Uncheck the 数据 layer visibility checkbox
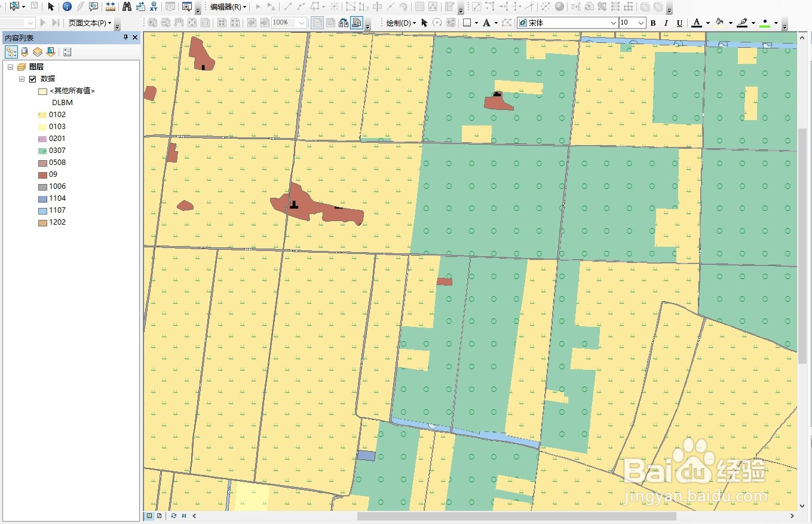Screen dimensions: 812x524 click(33, 79)
